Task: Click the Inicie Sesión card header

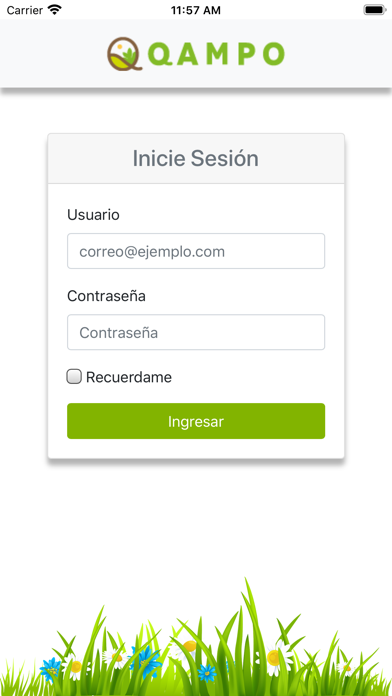Action: tap(196, 158)
